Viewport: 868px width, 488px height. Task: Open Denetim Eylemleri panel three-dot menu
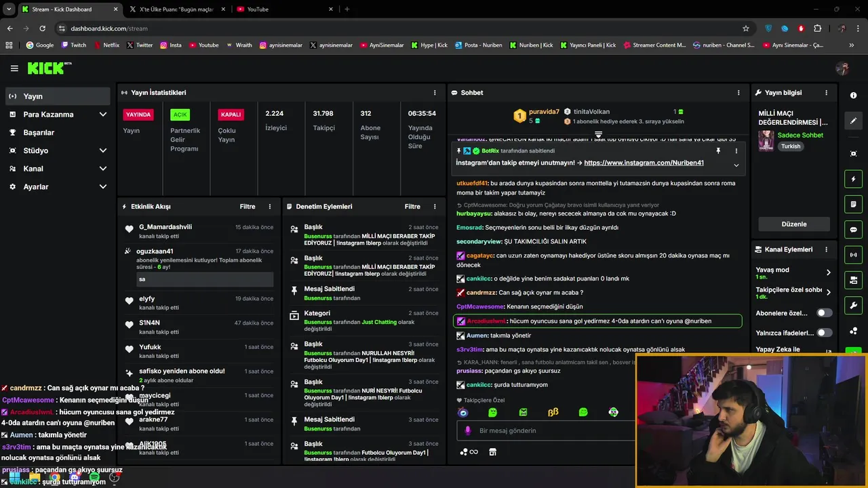[435, 207]
